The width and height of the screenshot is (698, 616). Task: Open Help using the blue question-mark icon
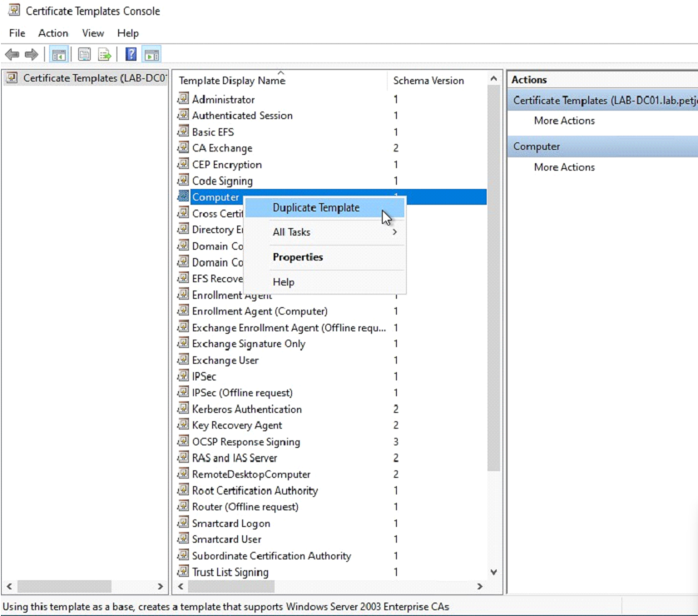131,55
